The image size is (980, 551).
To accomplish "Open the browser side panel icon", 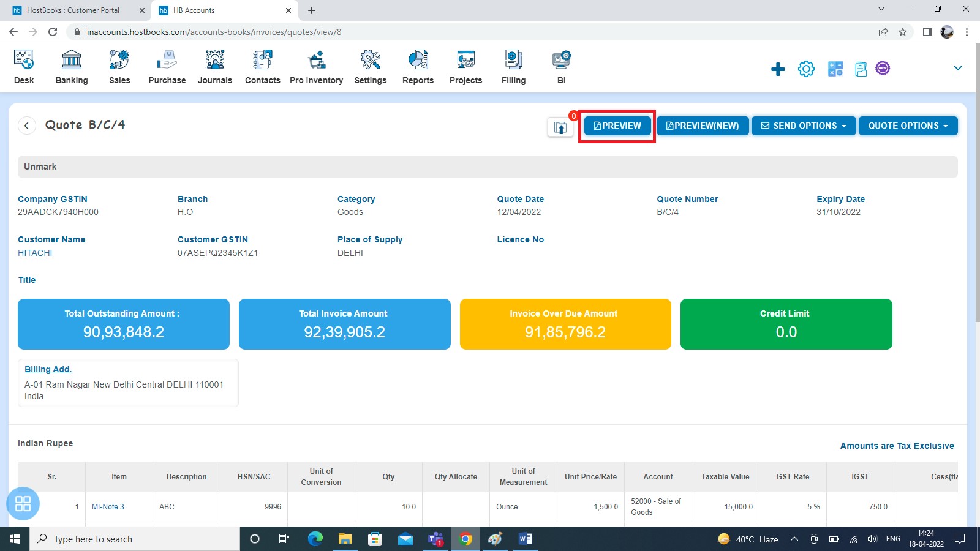I will pos(927,32).
